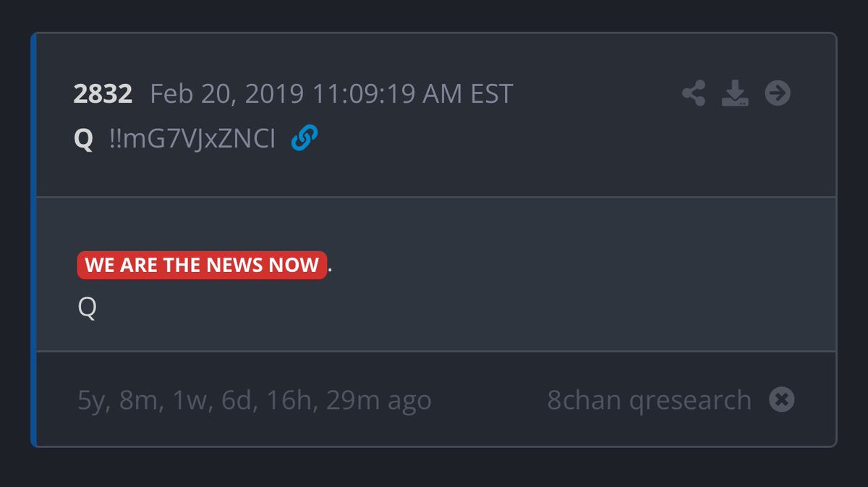Select post number 2832
Image resolution: width=868 pixels, height=487 pixels.
pyautogui.click(x=103, y=94)
